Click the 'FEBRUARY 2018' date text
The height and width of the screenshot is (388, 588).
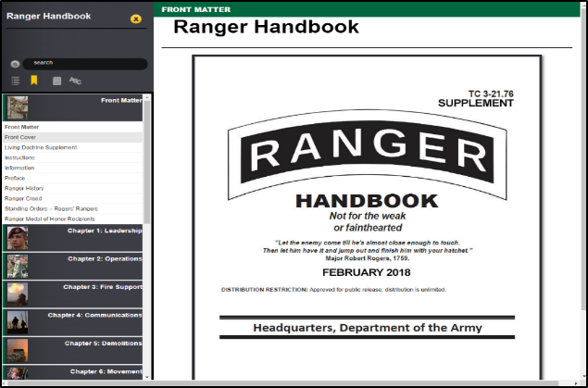click(367, 272)
